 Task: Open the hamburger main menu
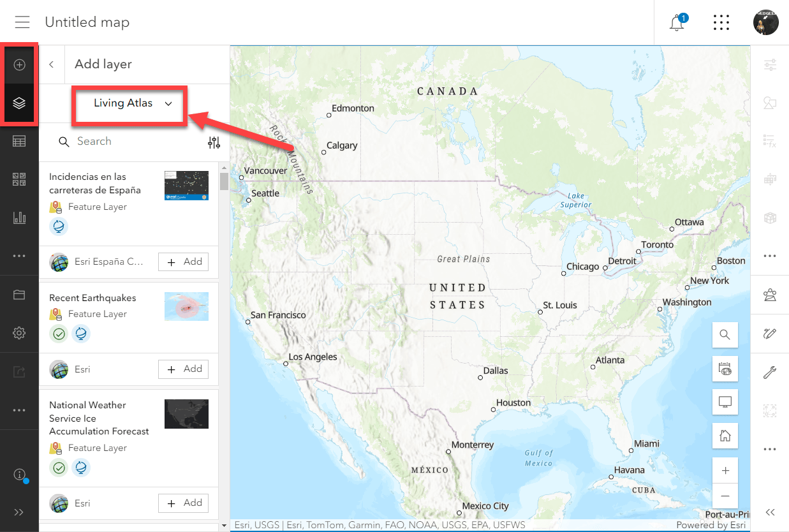(22, 22)
